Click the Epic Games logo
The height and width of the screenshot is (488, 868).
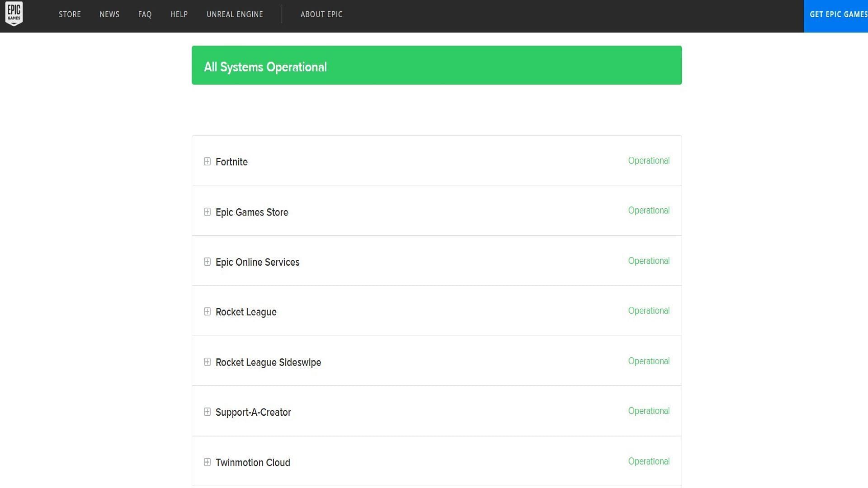point(14,14)
